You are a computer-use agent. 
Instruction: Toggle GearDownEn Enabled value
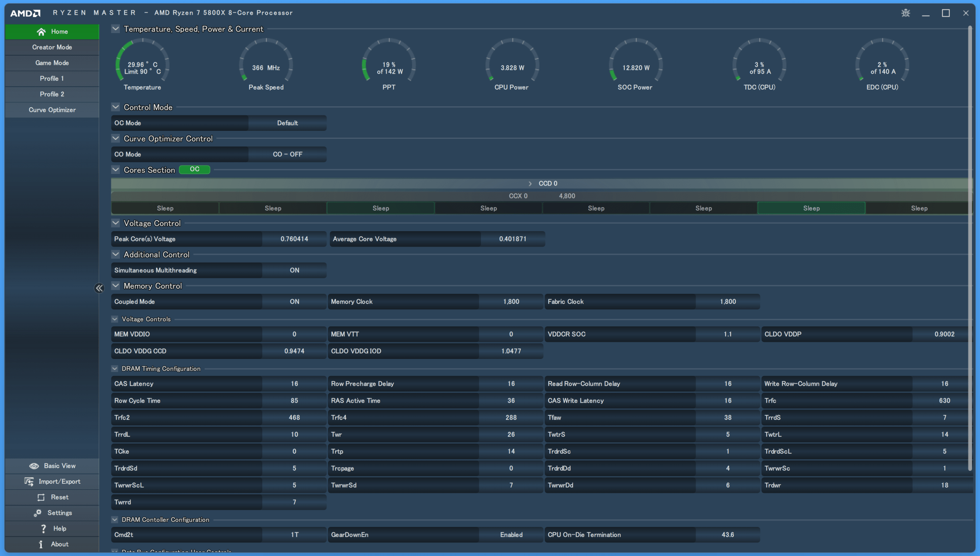point(511,535)
